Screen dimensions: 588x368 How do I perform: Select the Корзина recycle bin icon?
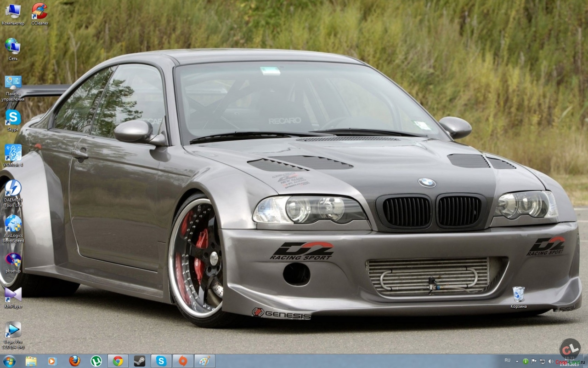point(519,298)
